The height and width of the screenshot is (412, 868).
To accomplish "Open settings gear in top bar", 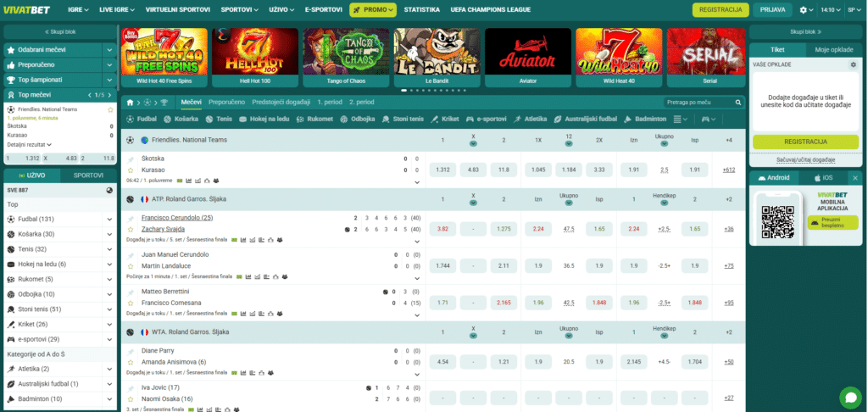I will (804, 10).
